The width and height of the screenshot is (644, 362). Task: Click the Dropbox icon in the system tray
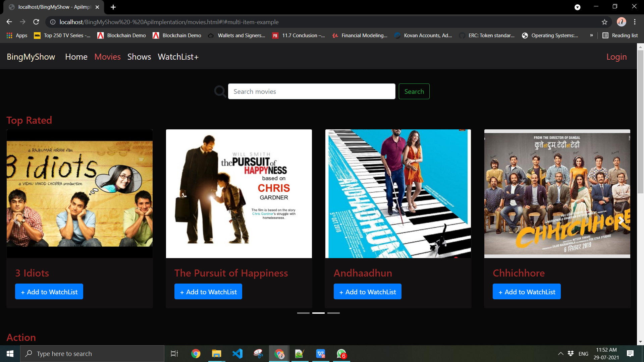point(571,353)
